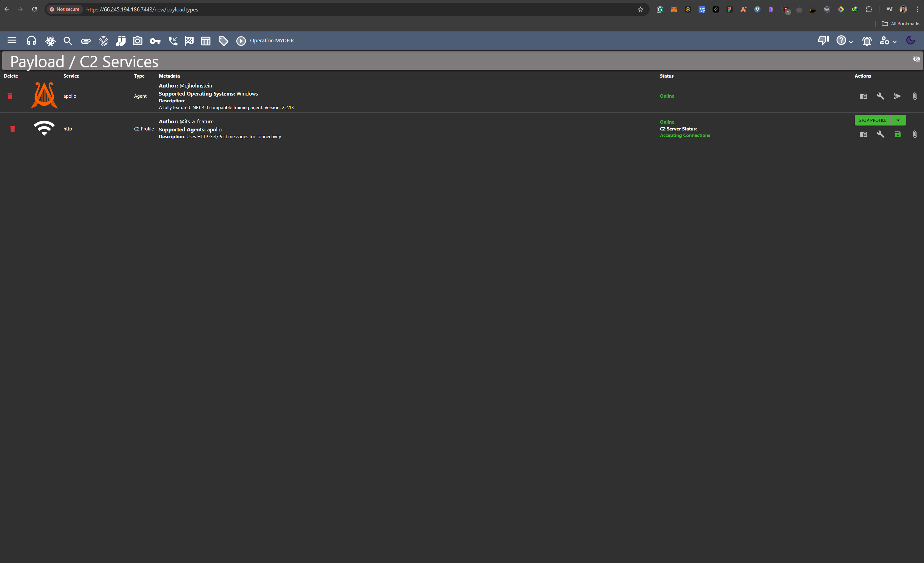
Task: Expand the help question mark dropdown
Action: 844,41
